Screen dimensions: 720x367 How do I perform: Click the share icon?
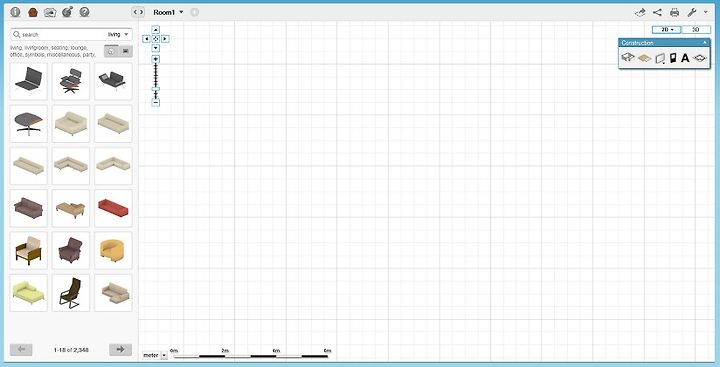click(x=657, y=12)
